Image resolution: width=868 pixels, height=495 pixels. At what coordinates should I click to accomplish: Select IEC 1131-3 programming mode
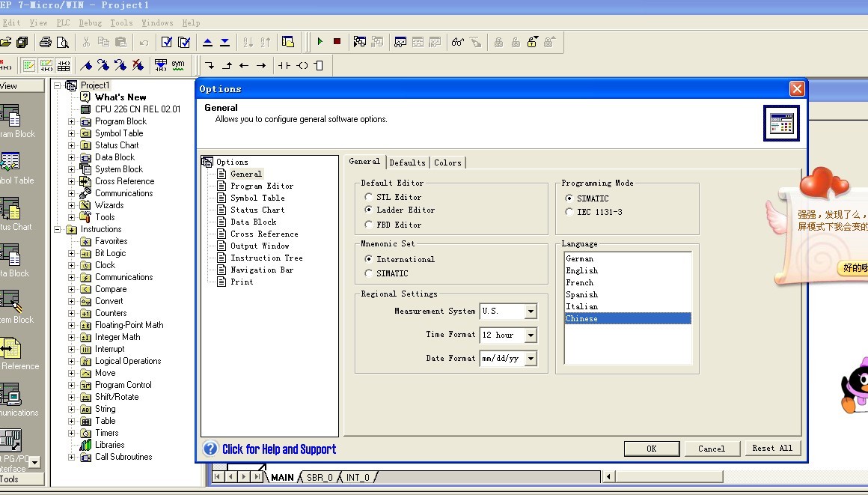(x=569, y=212)
